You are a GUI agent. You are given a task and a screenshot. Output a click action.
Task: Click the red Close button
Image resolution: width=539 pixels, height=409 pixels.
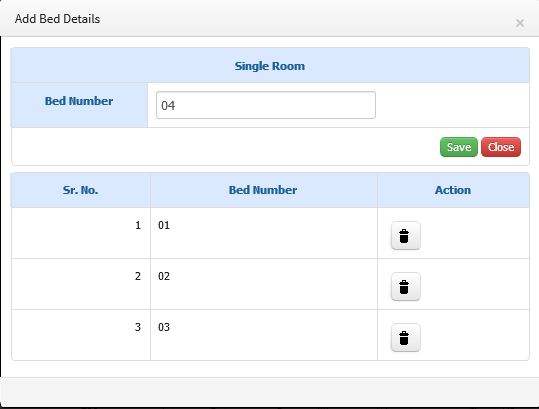[x=501, y=147]
